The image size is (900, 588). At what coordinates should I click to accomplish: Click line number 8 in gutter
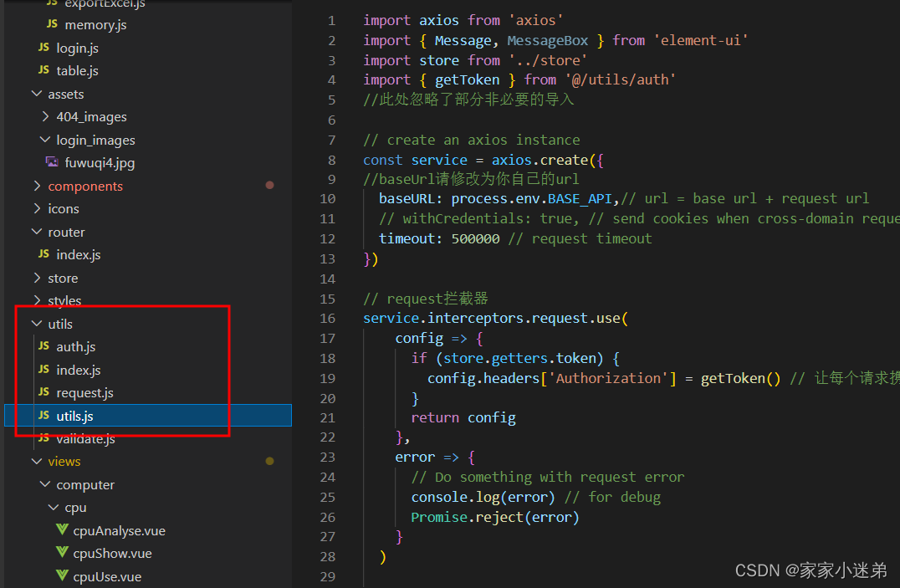click(332, 160)
